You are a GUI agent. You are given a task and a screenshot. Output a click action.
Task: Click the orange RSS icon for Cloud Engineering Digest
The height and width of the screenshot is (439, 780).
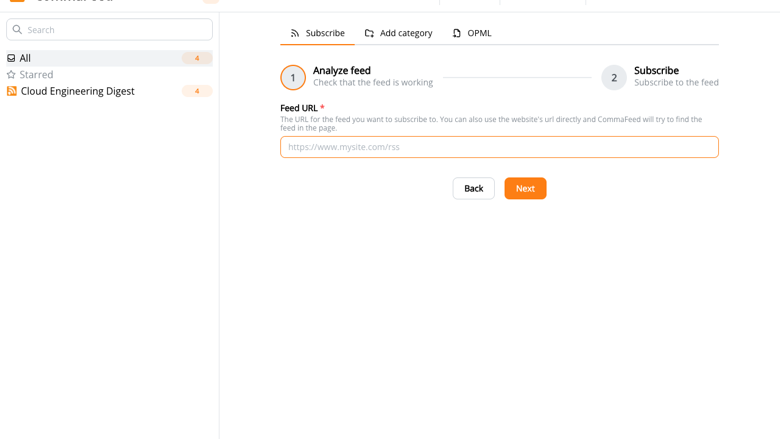click(11, 91)
